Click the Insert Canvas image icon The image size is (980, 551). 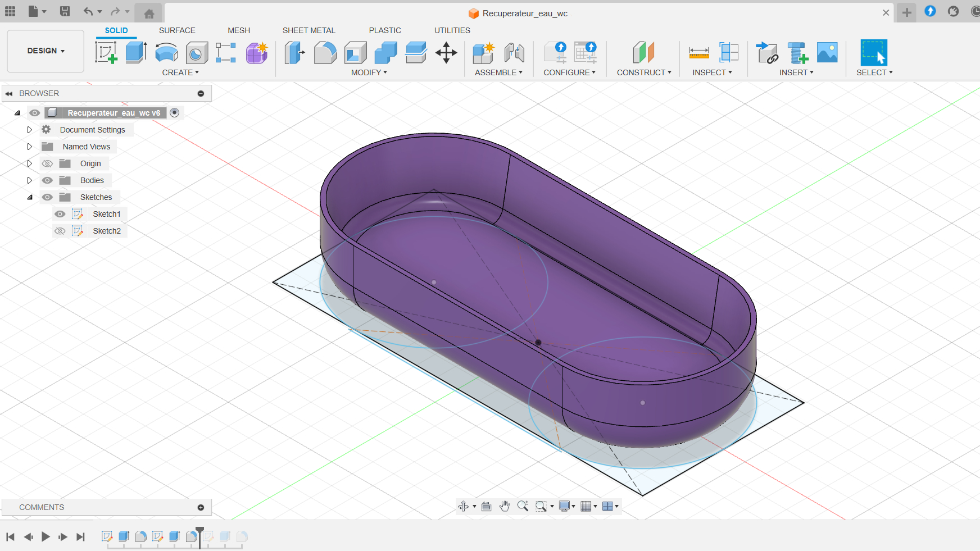[827, 53]
